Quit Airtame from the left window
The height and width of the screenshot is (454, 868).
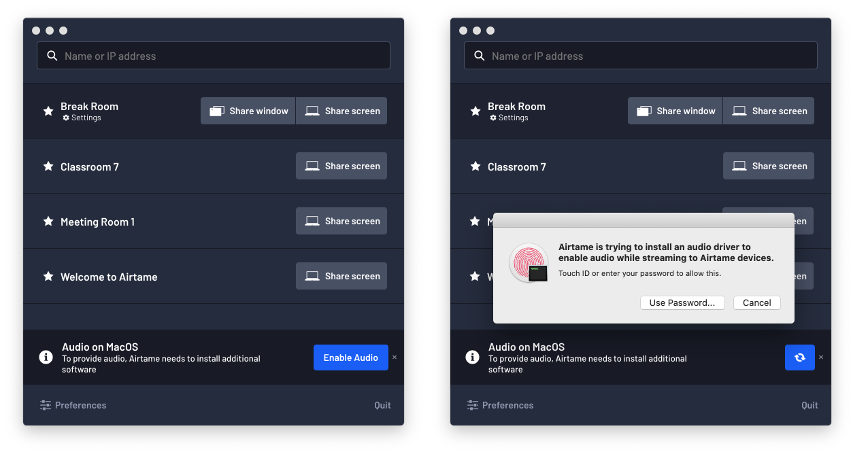pyautogui.click(x=382, y=405)
